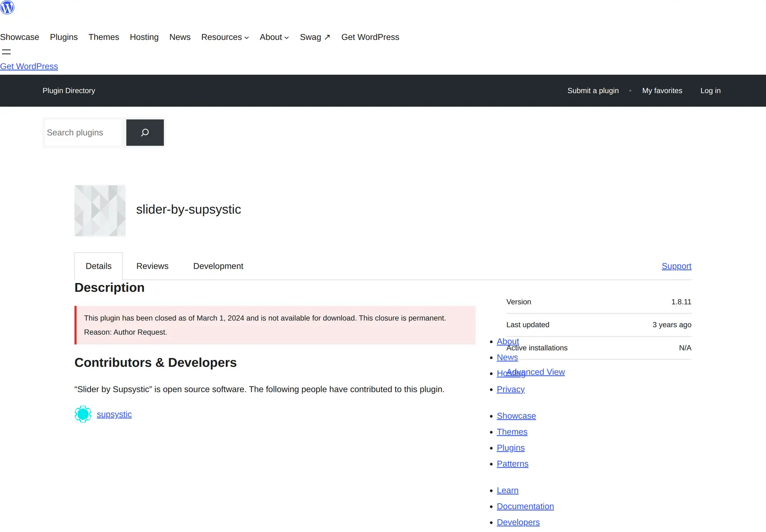
Task: Open the Documentation footer link
Action: click(525, 506)
